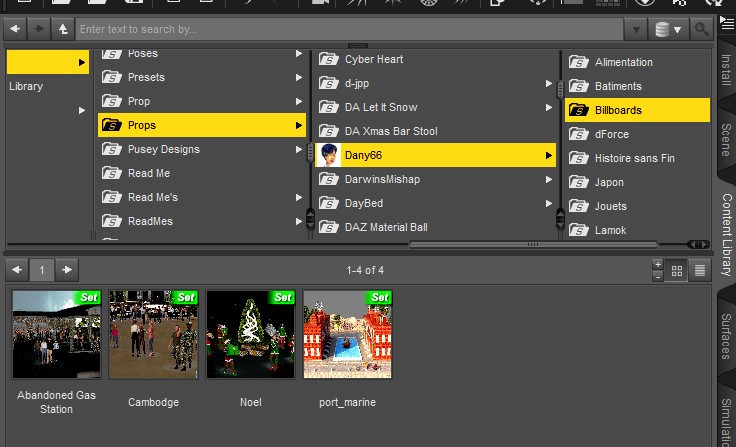
Task: Open the pane options menu icon
Action: tap(727, 22)
